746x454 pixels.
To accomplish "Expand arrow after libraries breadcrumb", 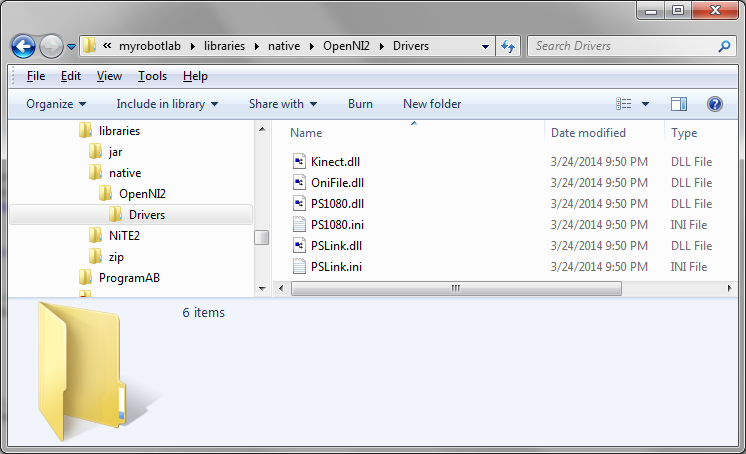I will click(x=256, y=46).
